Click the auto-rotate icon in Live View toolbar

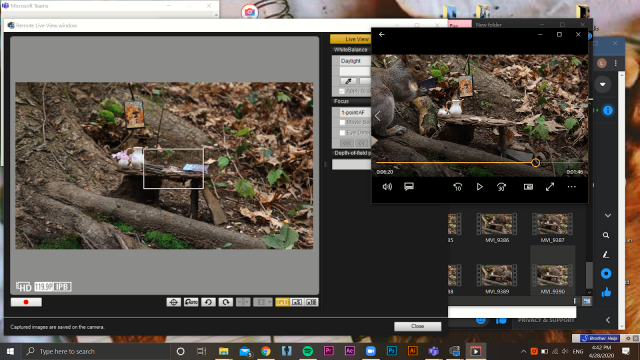point(191,302)
